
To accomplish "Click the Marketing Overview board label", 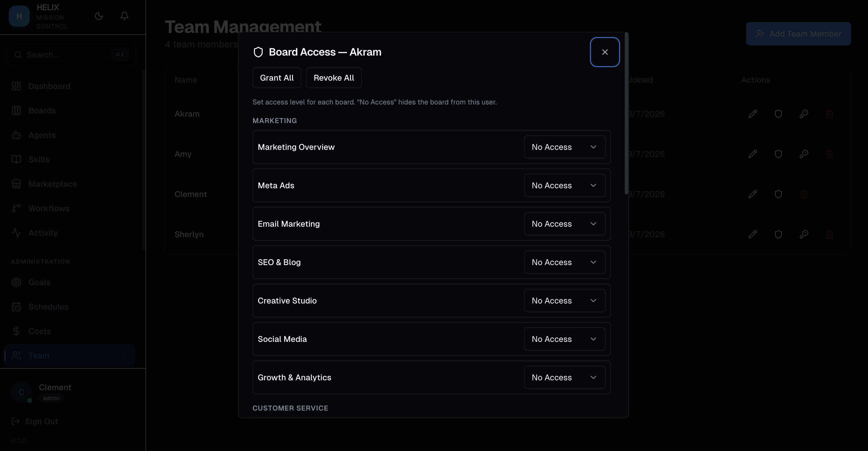I will tap(296, 147).
